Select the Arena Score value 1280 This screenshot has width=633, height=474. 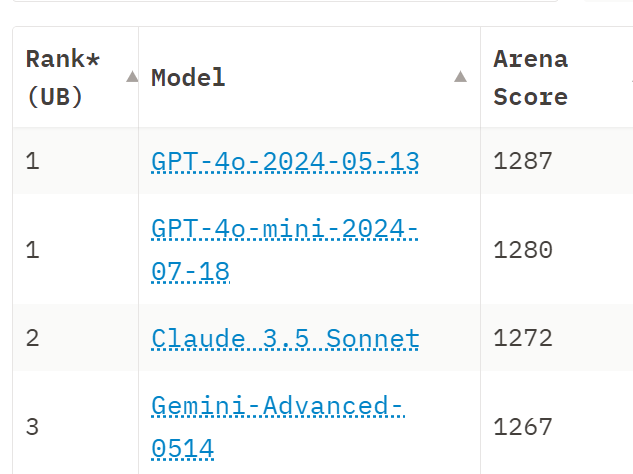pos(523,250)
